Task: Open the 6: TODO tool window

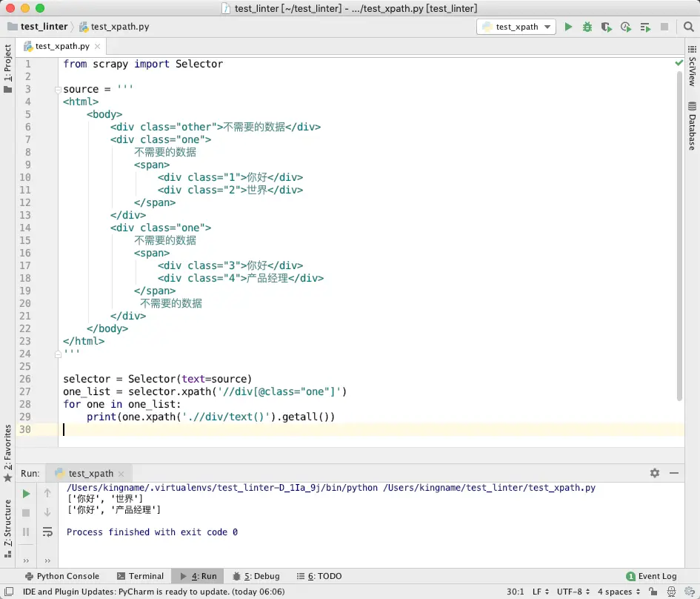Action: (x=320, y=576)
